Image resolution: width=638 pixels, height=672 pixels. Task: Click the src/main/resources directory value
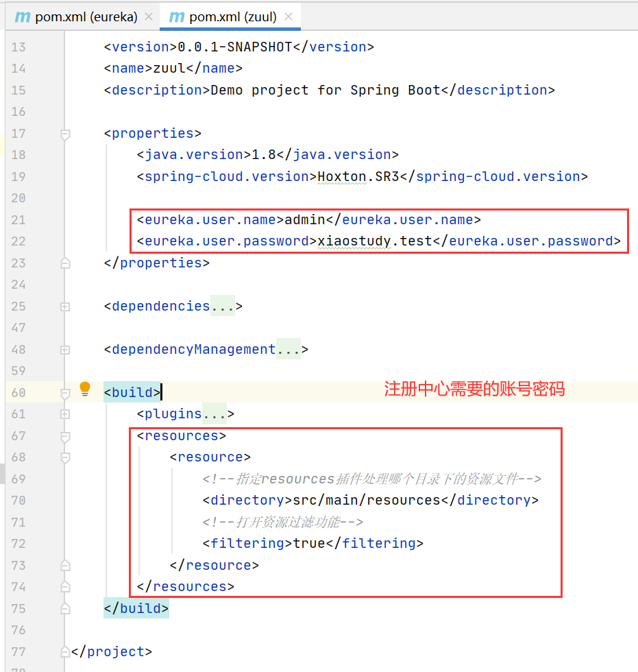(x=367, y=500)
